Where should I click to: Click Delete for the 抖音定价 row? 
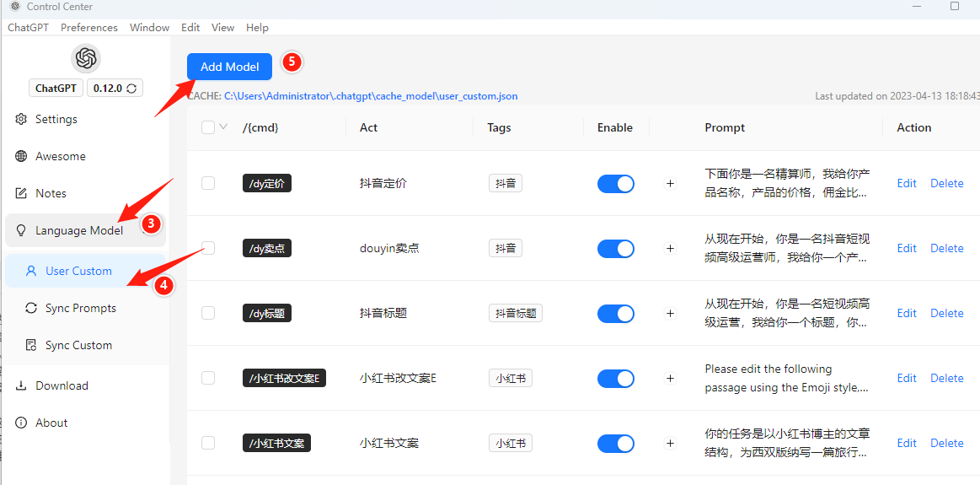point(947,183)
